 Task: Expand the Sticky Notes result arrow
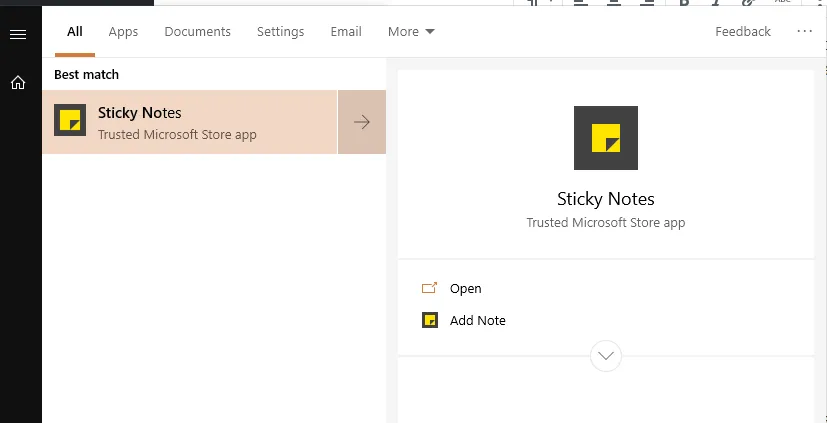pyautogui.click(x=362, y=122)
